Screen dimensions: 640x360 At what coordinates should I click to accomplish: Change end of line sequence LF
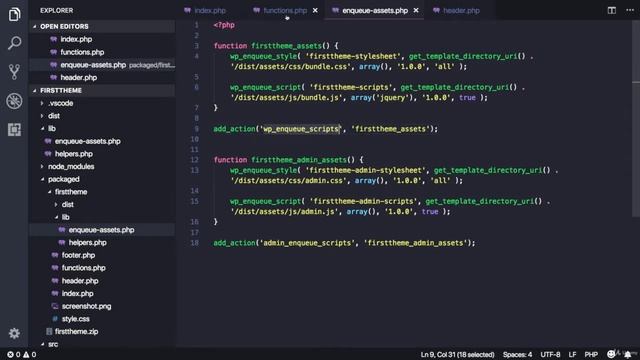click(572, 355)
